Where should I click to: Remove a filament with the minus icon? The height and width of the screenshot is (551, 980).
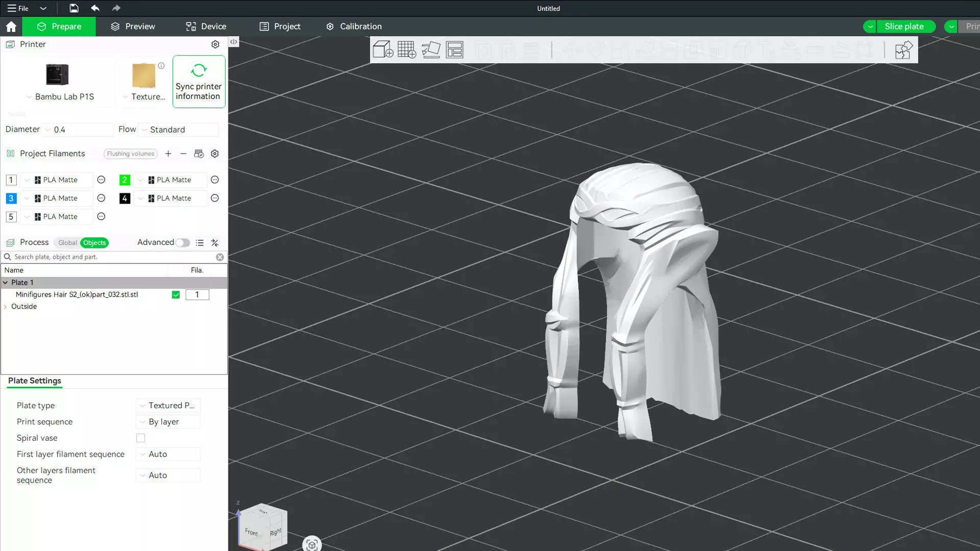point(183,154)
